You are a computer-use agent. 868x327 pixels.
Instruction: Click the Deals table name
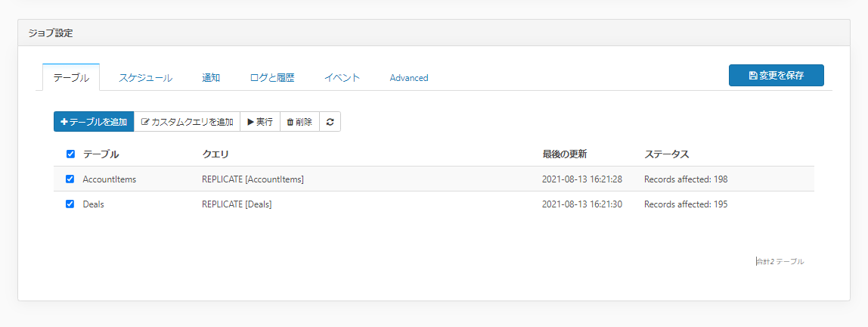pyautogui.click(x=94, y=204)
